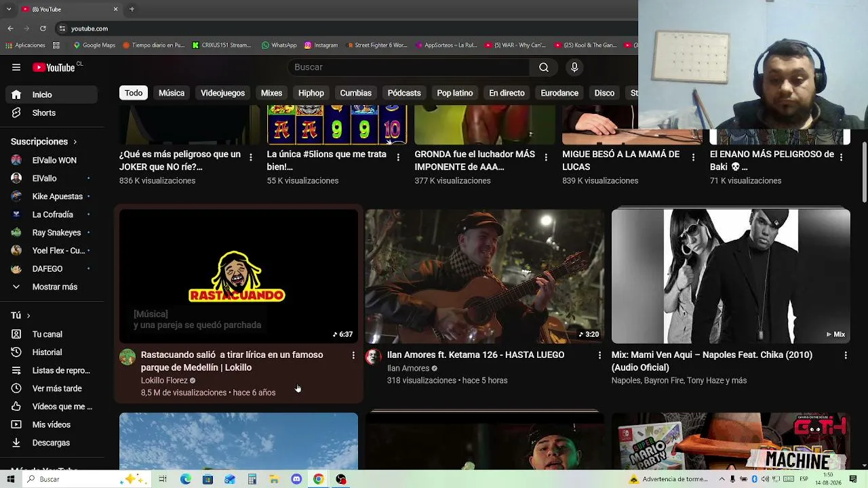The width and height of the screenshot is (868, 488).
Task: Click the YouTube search field
Action: tap(409, 67)
